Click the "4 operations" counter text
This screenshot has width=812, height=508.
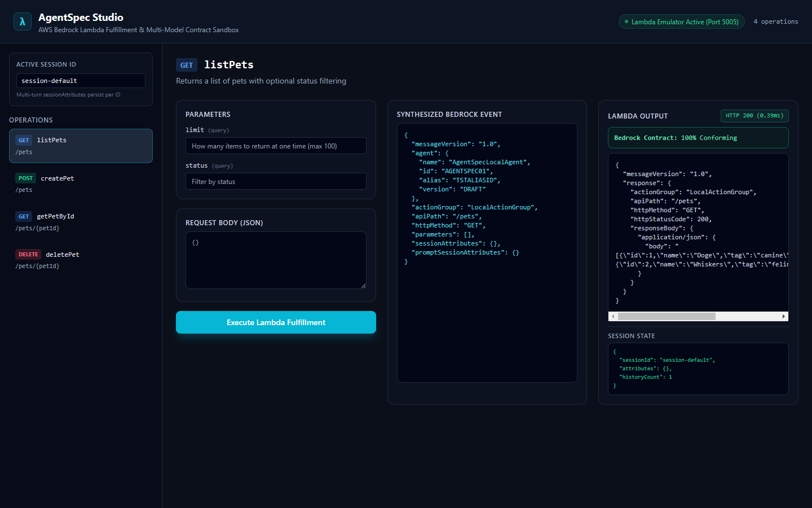(776, 21)
